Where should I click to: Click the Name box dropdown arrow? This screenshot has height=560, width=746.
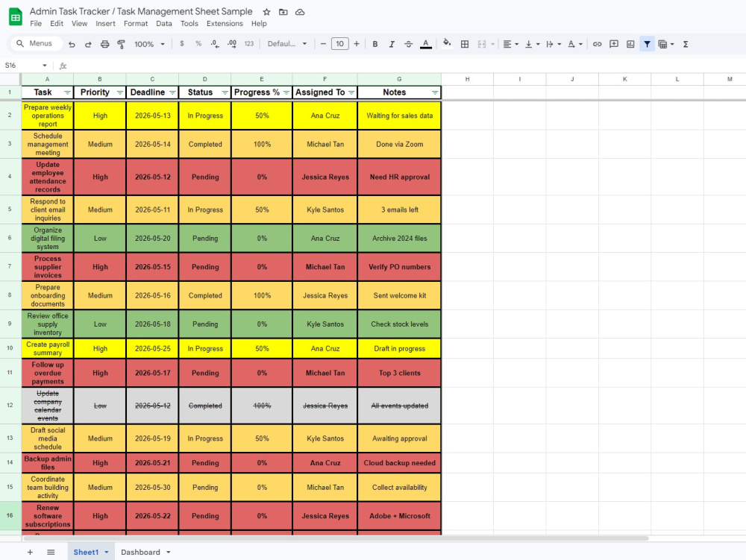(x=44, y=66)
